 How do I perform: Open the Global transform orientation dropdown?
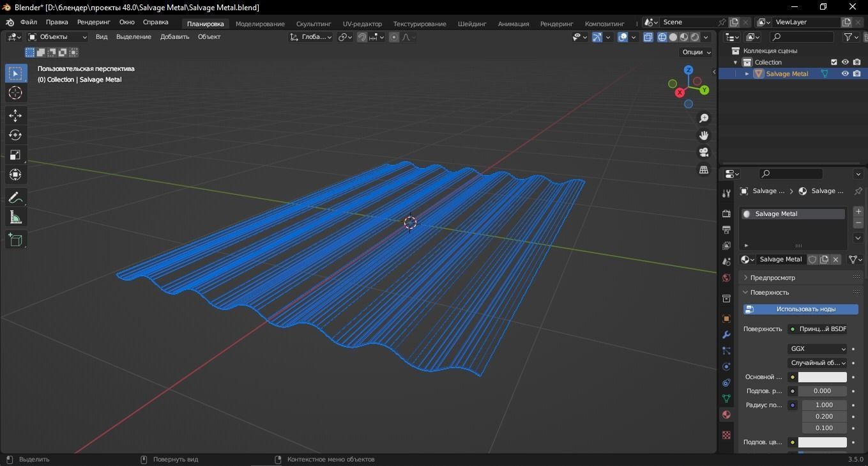tap(311, 37)
